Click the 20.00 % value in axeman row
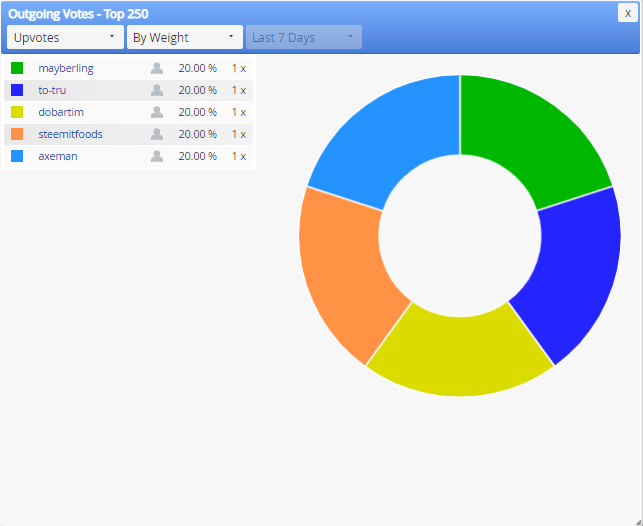This screenshot has height=526, width=643. point(198,156)
